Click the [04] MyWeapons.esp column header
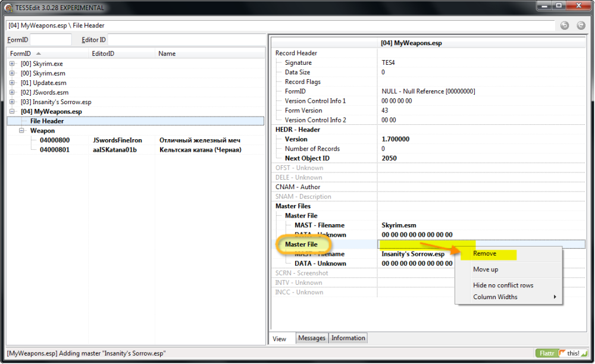595x364 pixels. [481, 43]
